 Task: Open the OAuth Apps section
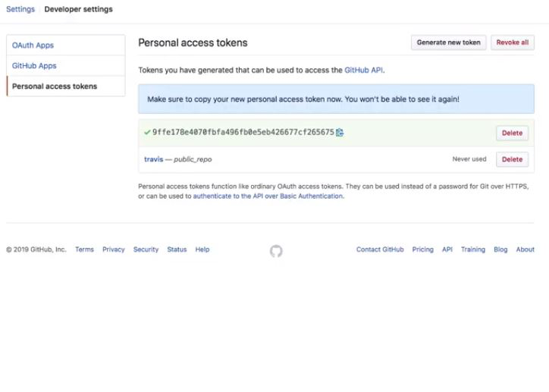pos(33,45)
